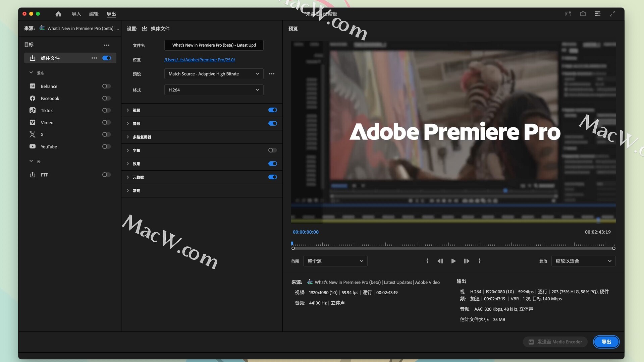This screenshot has width=644, height=362.
Task: Enable YouTube publishing toggle
Action: coord(107,146)
